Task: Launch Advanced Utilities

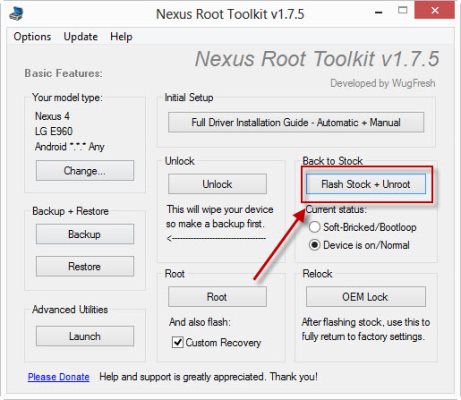Action: point(85,336)
